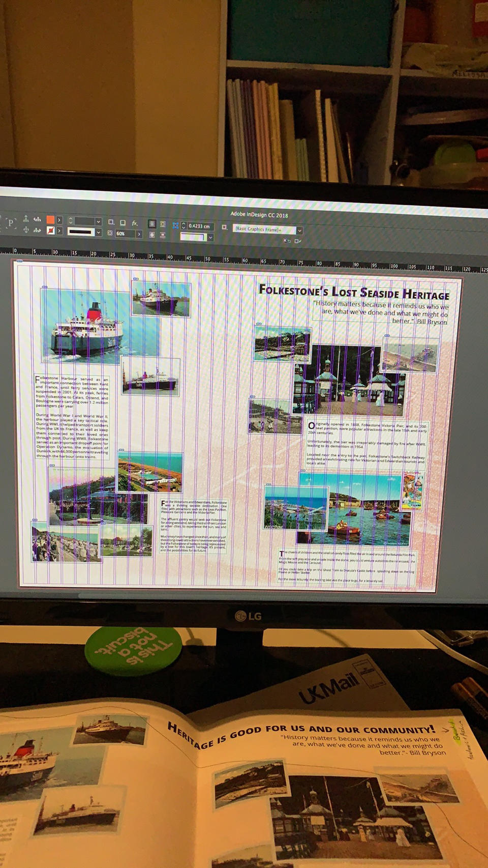The width and height of the screenshot is (488, 868).
Task: Open the Basic Graphics Frame style dropdown
Action: 299,230
